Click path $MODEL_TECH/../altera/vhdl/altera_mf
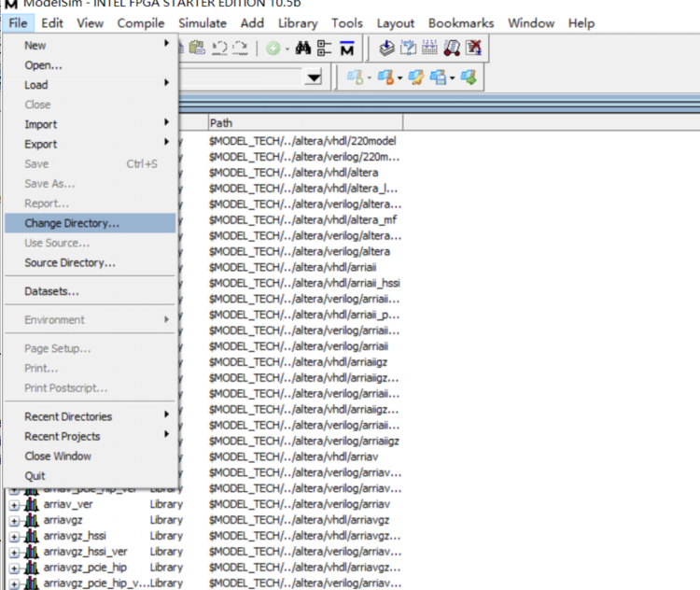The image size is (700, 590). click(x=302, y=219)
